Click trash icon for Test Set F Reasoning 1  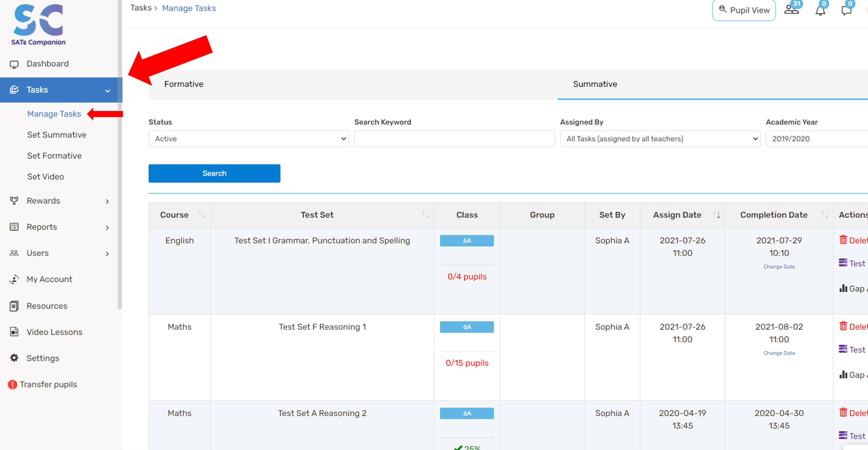click(x=843, y=326)
